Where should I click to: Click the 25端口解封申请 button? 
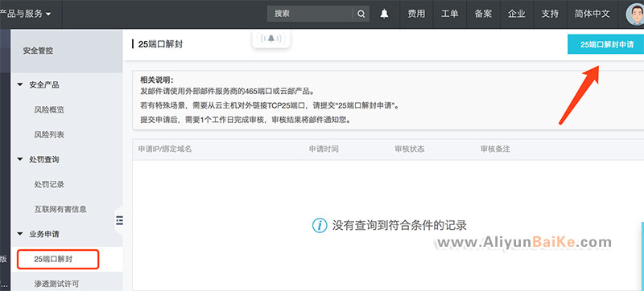(x=606, y=44)
